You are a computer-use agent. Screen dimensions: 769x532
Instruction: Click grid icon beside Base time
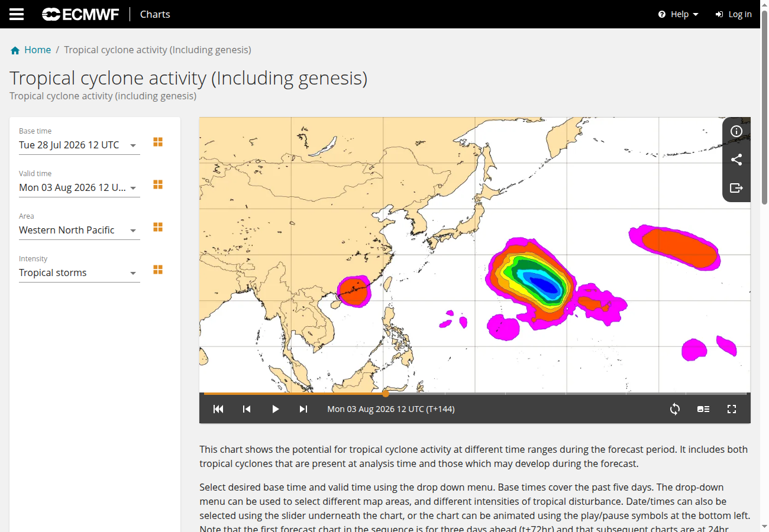[158, 142]
